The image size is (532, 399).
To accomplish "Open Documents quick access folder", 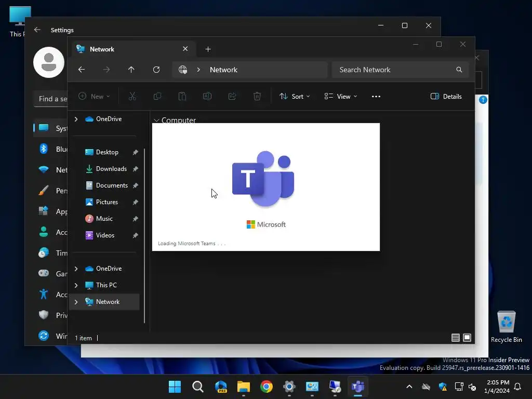I will coord(112,185).
